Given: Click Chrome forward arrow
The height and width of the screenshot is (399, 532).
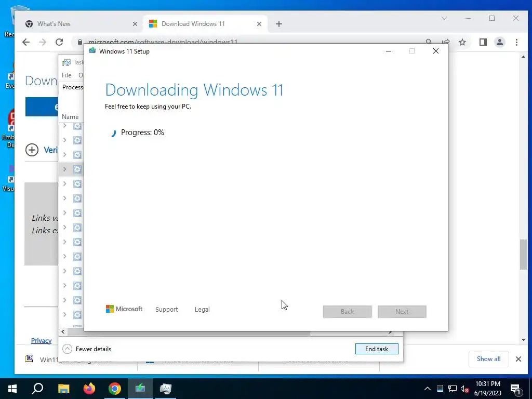Looking at the screenshot, I should coord(43,42).
